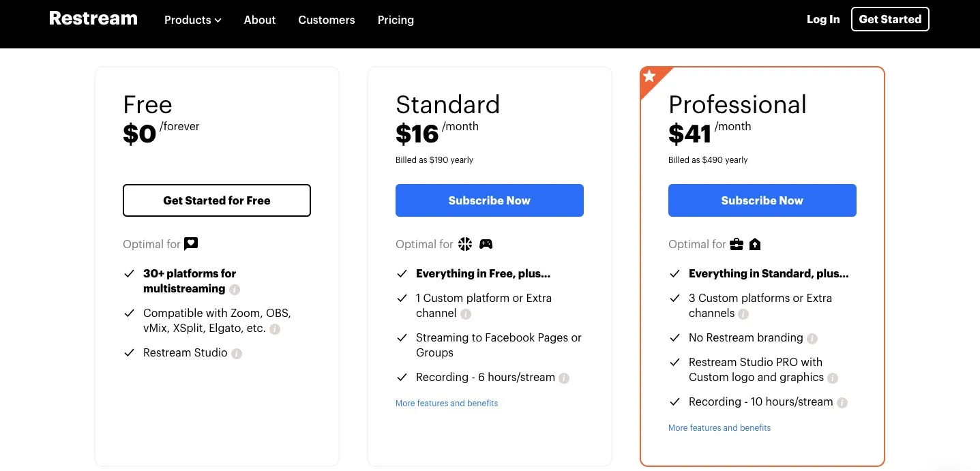
Task: Click the heart speech-bubble icon in Free plan
Action: tap(191, 244)
